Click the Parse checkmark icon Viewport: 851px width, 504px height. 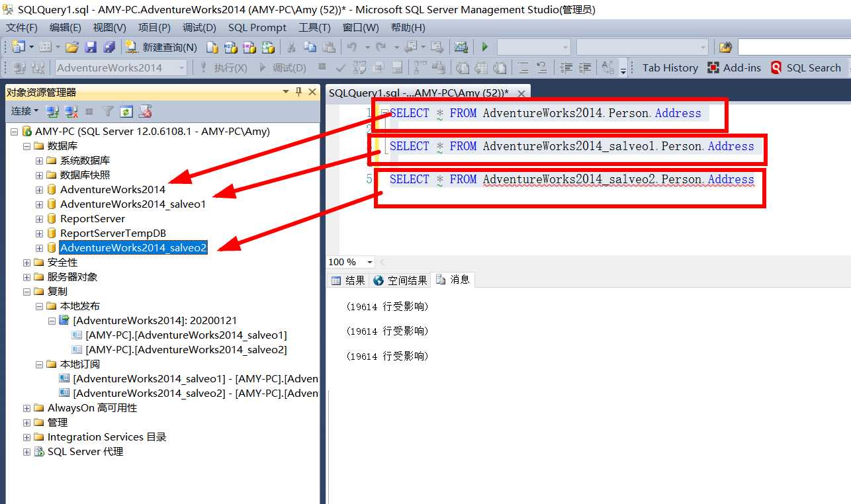341,67
